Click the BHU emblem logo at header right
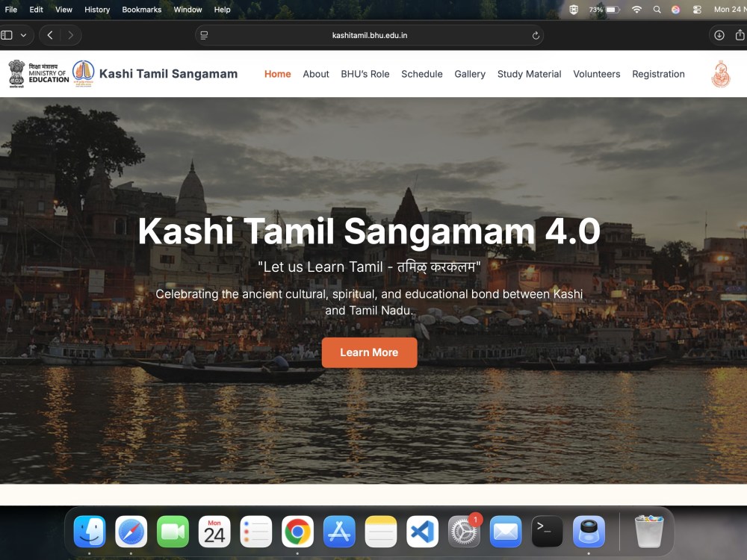This screenshot has width=747, height=560. (x=721, y=74)
